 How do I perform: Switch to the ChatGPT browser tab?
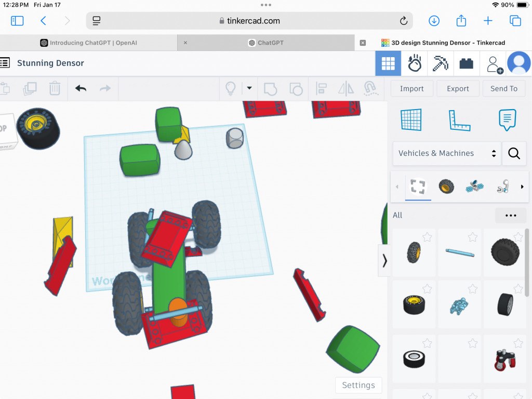pyautogui.click(x=270, y=43)
